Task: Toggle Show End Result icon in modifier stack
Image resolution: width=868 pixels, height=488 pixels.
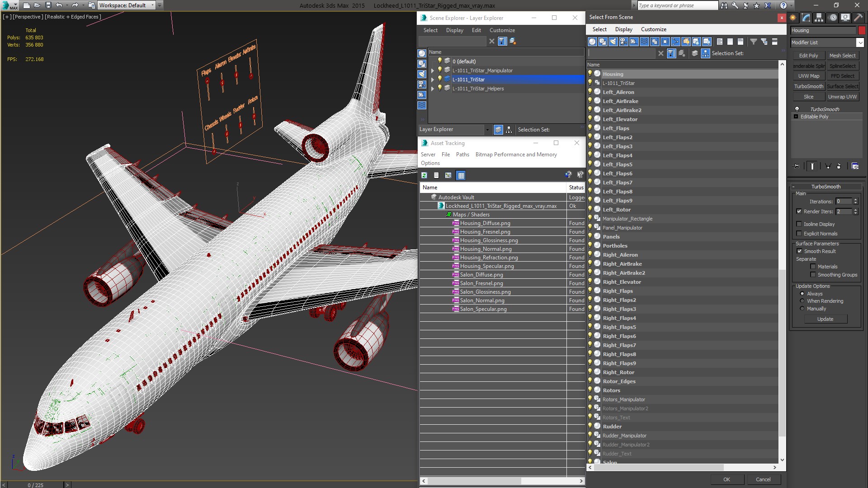Action: point(812,166)
